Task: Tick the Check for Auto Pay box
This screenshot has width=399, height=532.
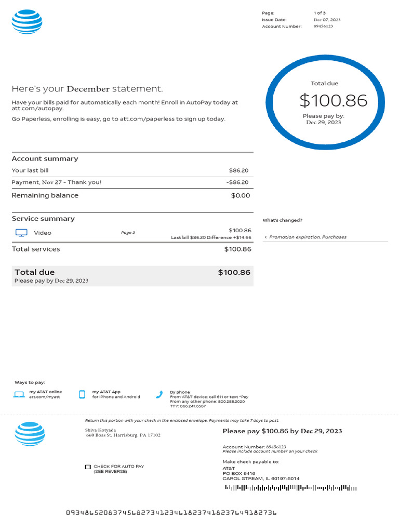Action: (x=88, y=467)
